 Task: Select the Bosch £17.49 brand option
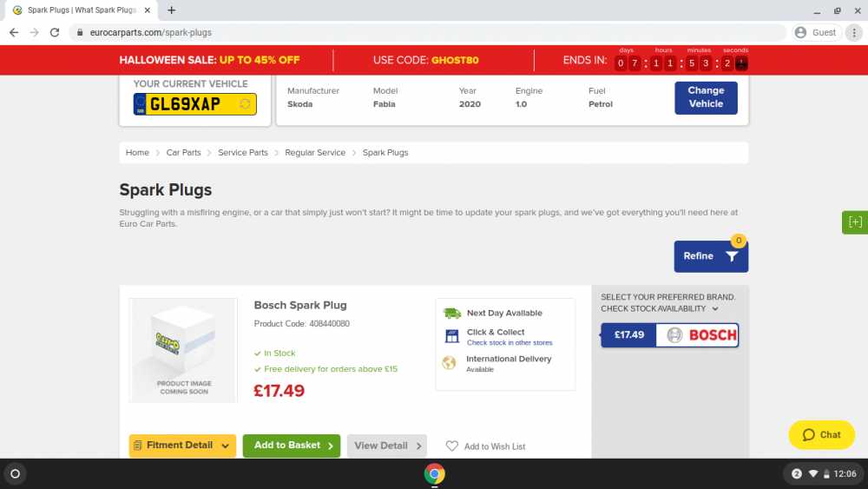pyautogui.click(x=670, y=335)
